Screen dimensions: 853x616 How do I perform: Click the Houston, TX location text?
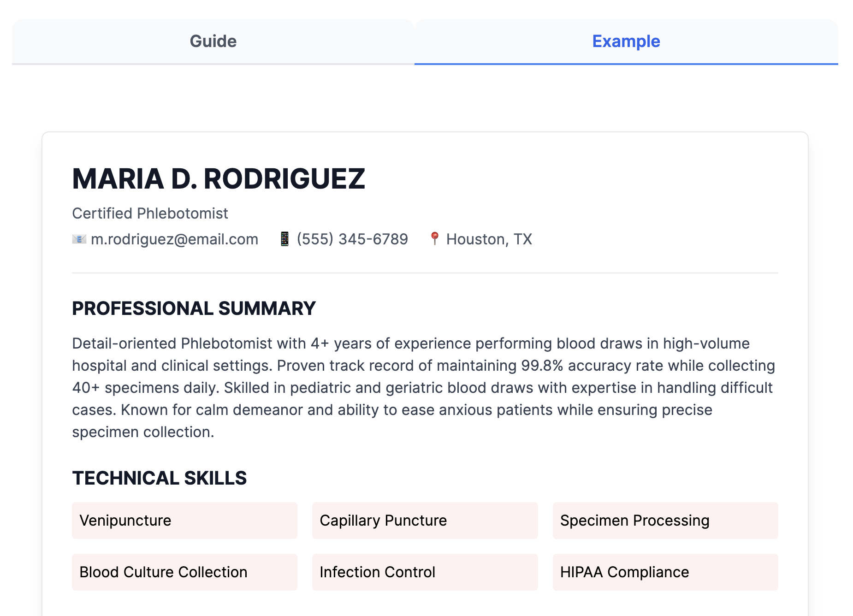pyautogui.click(x=489, y=239)
